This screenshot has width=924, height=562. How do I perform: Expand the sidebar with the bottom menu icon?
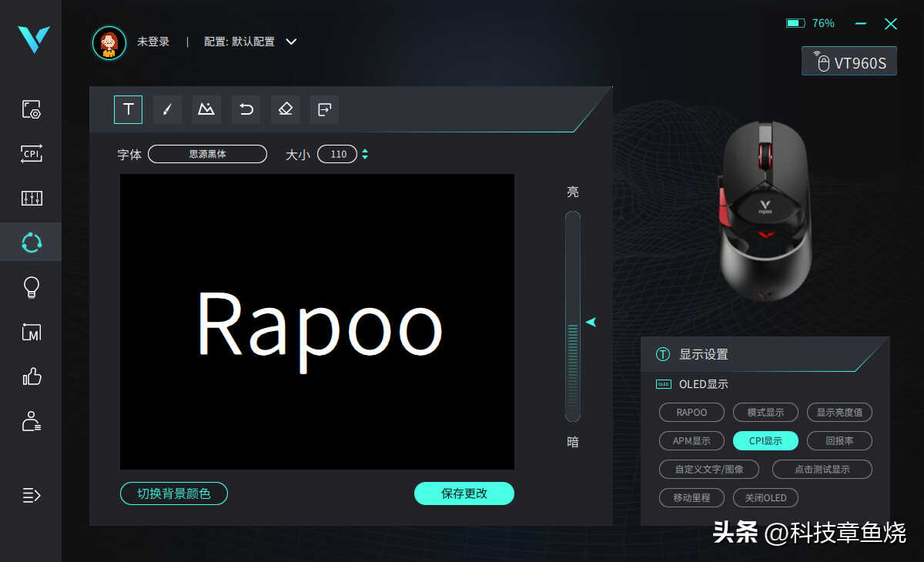[32, 495]
